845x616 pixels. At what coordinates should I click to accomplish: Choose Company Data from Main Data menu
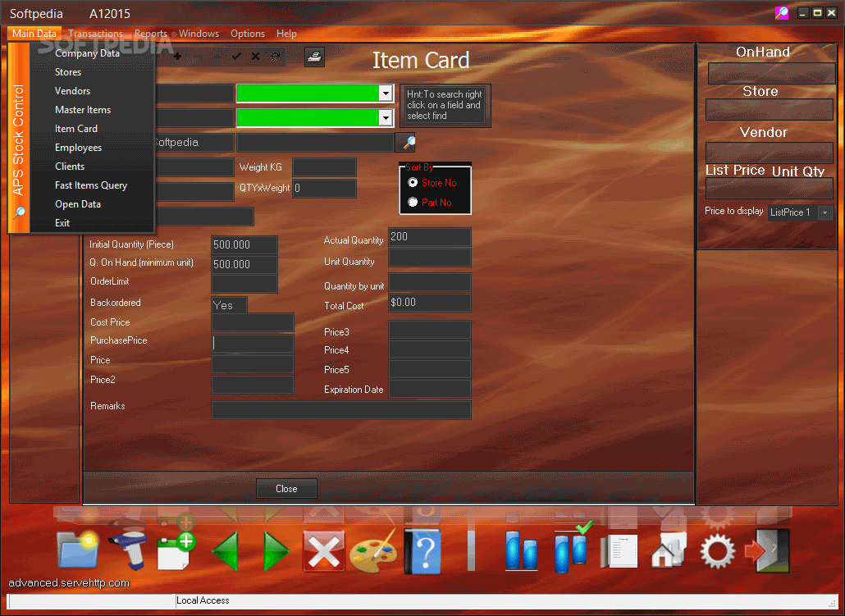tap(92, 52)
